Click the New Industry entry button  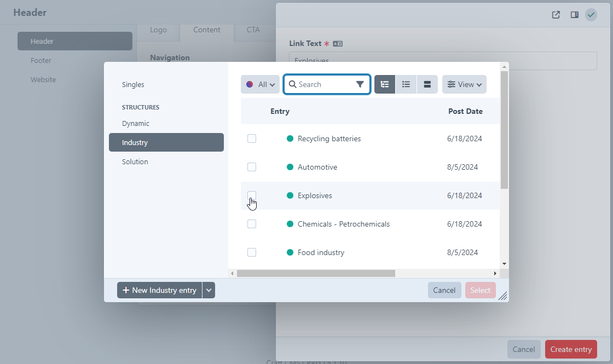159,290
